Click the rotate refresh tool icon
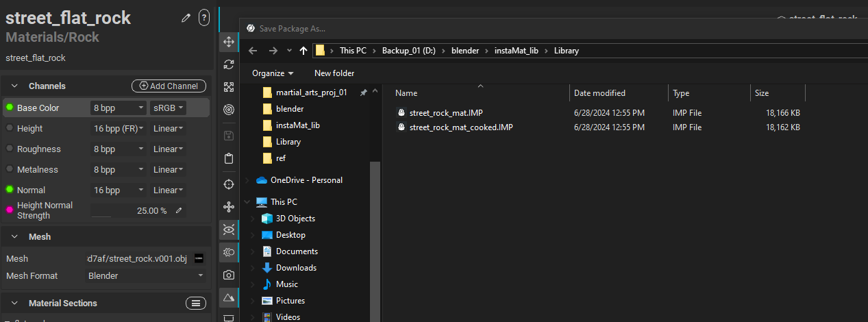The height and width of the screenshot is (322, 868). [x=229, y=64]
